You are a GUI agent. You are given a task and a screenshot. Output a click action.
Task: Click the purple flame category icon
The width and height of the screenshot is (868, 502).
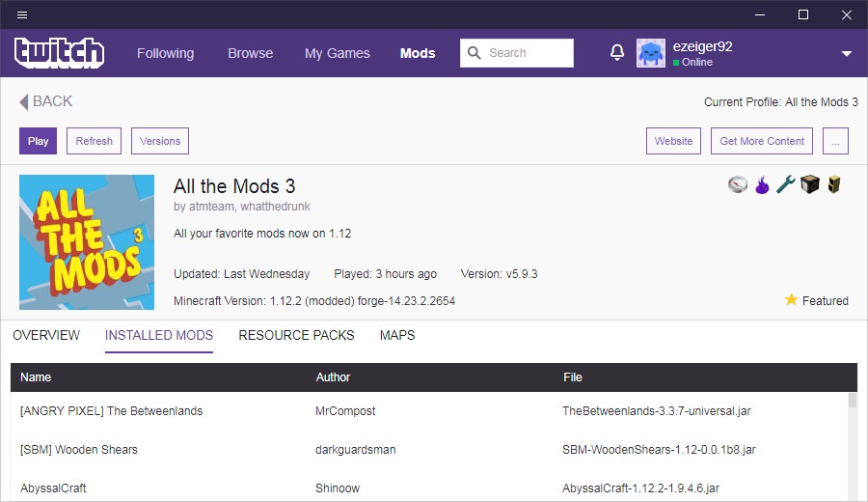tap(762, 184)
